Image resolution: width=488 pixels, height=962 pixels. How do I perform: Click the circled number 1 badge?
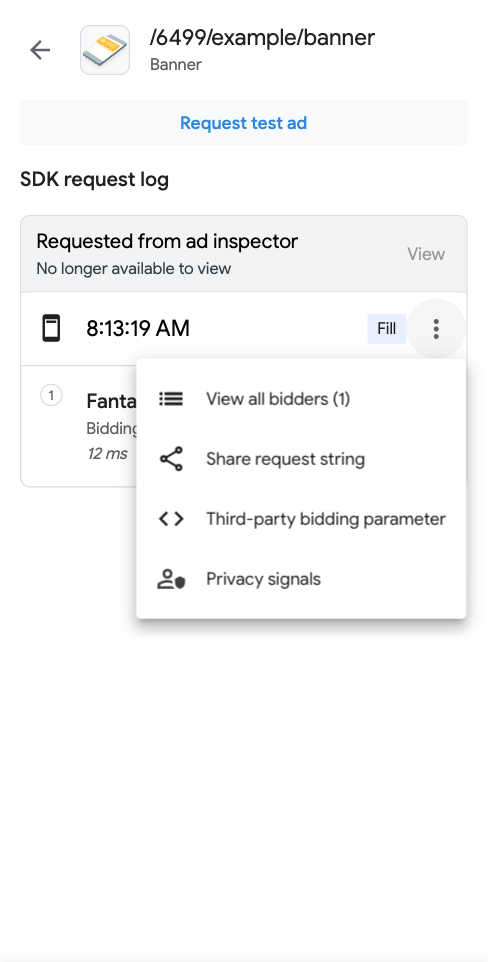(51, 395)
